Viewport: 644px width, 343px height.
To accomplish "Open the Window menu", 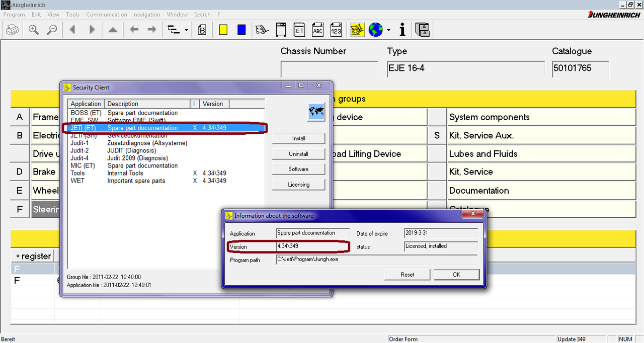I will (x=177, y=15).
